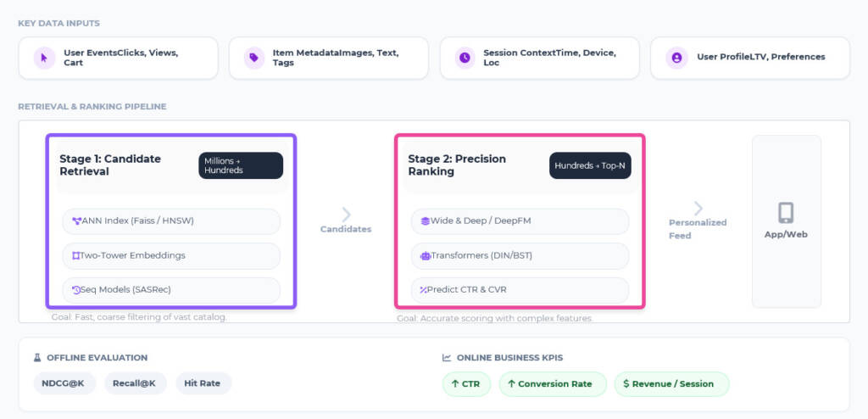Click the NDCG@K metric chip
The image size is (868, 419).
point(64,383)
